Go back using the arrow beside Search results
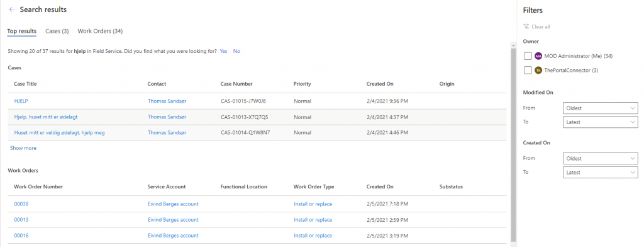 pos(12,9)
